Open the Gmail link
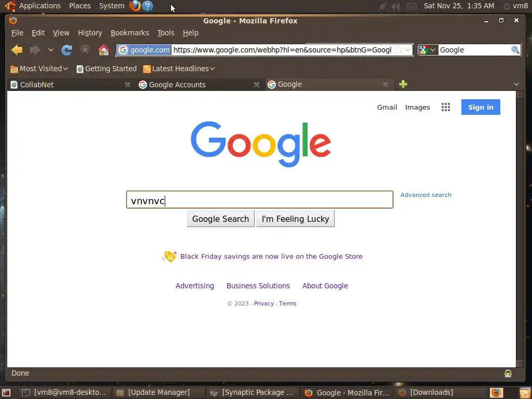This screenshot has width=532, height=399. (387, 107)
